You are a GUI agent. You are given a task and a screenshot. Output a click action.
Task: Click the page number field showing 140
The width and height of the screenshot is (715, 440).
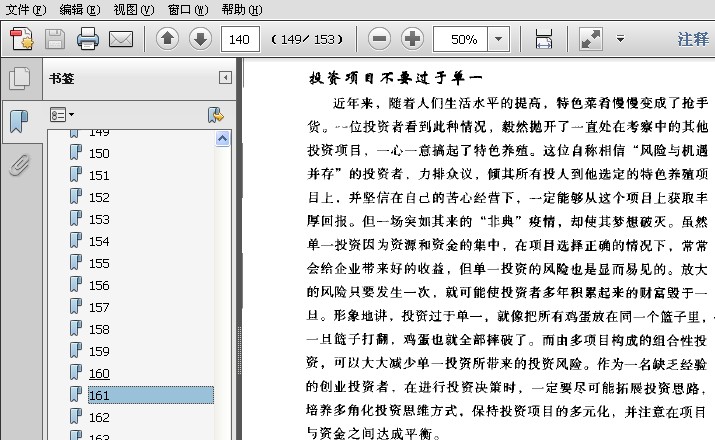[240, 39]
